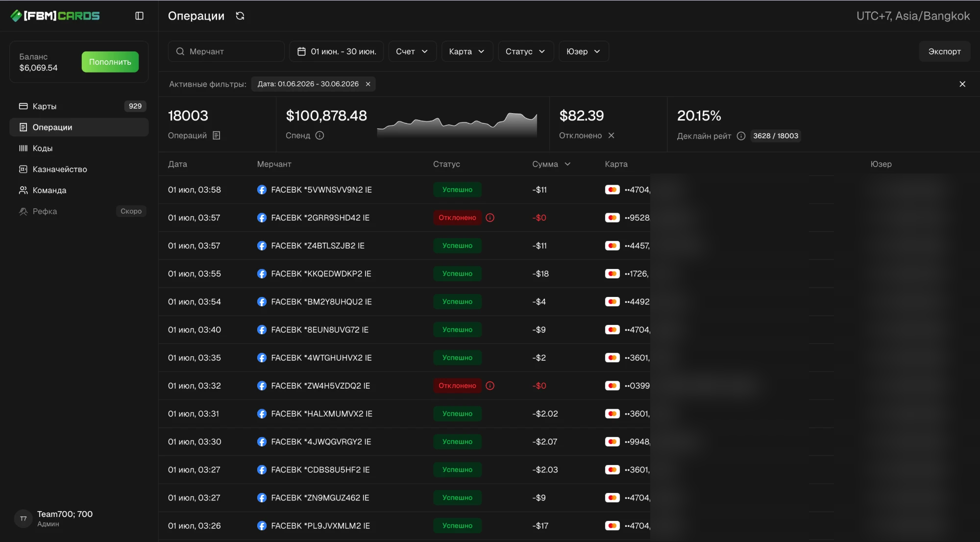
Task: Click the Деклайн рейт info icon
Action: pyautogui.click(x=741, y=136)
